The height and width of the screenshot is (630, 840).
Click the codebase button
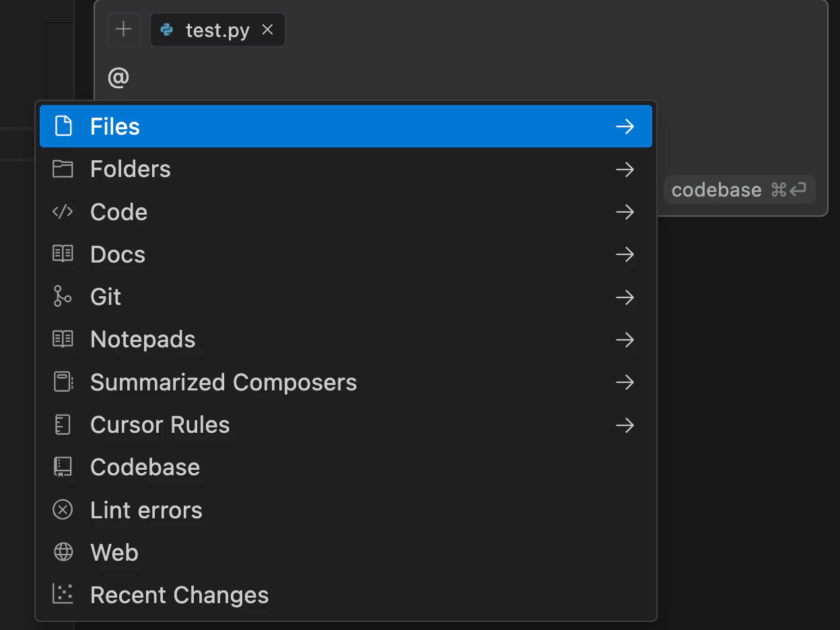click(739, 190)
